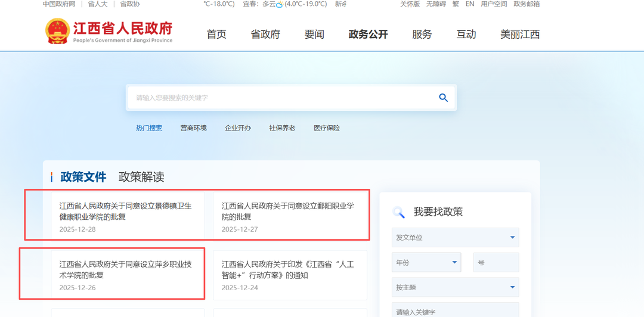This screenshot has width=644, height=317.
Task: Open the 服务 menu item
Action: click(x=422, y=35)
